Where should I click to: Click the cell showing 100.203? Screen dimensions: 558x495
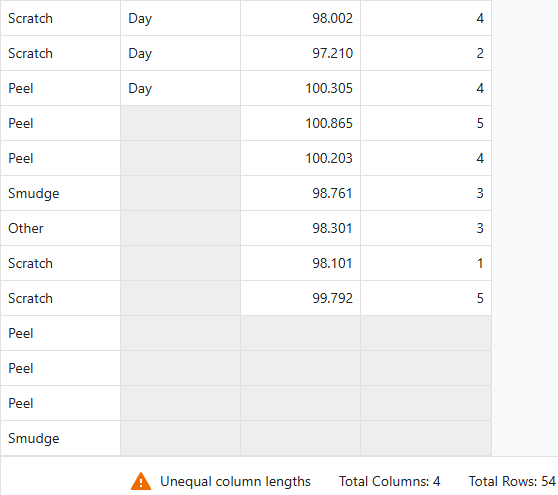tap(300, 158)
